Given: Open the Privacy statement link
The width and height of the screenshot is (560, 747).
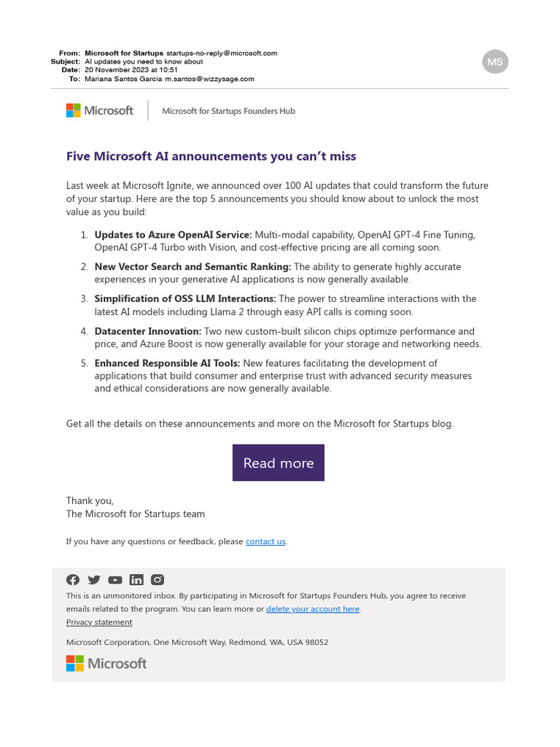Looking at the screenshot, I should (99, 622).
